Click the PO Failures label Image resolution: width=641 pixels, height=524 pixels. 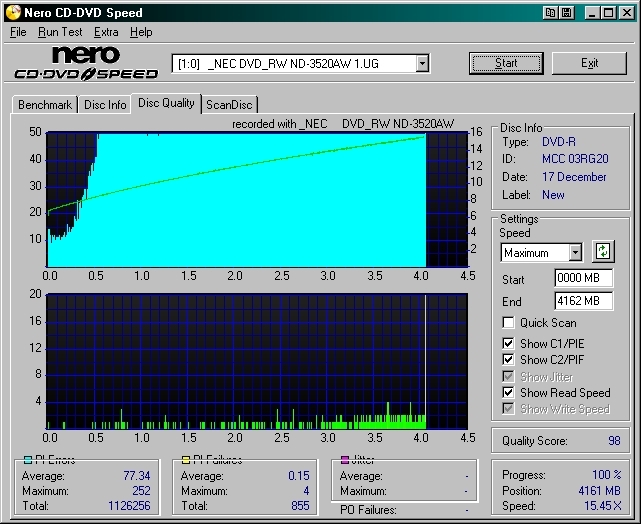click(368, 510)
